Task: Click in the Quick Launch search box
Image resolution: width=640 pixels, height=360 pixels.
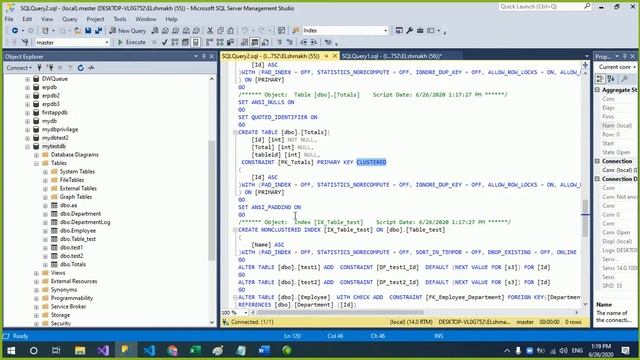Action: tap(545, 7)
